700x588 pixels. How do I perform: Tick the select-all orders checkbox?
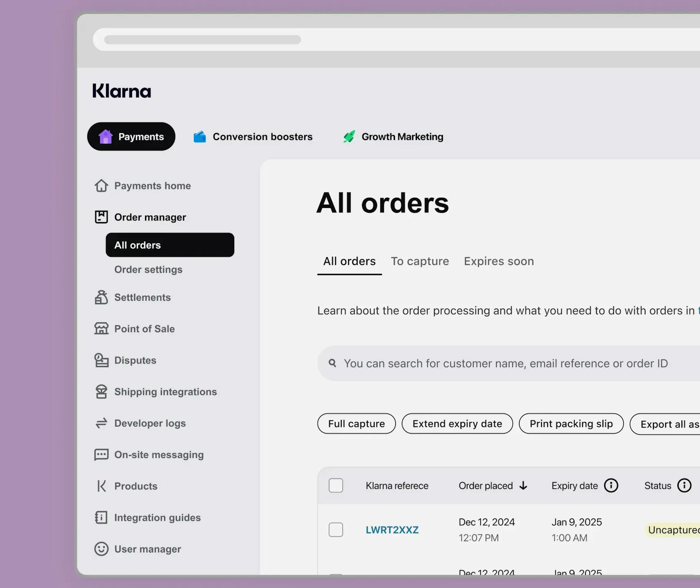pos(336,485)
